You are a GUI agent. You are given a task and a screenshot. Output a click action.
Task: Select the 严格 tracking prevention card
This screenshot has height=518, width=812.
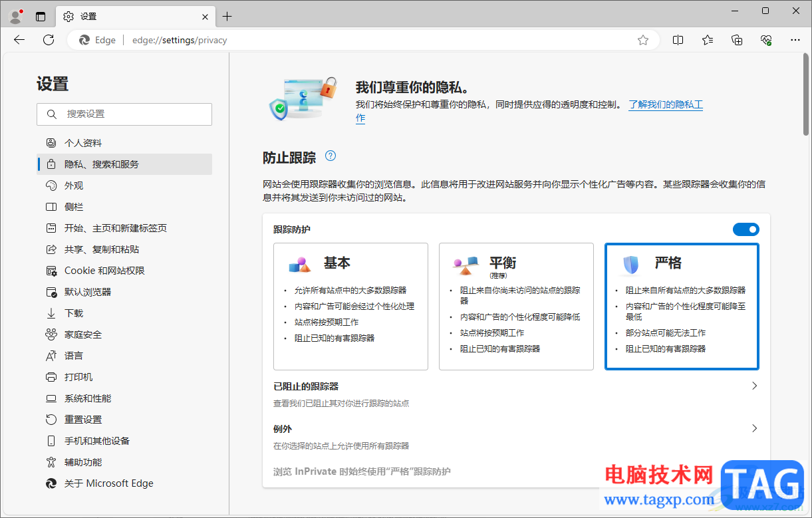[x=682, y=307]
